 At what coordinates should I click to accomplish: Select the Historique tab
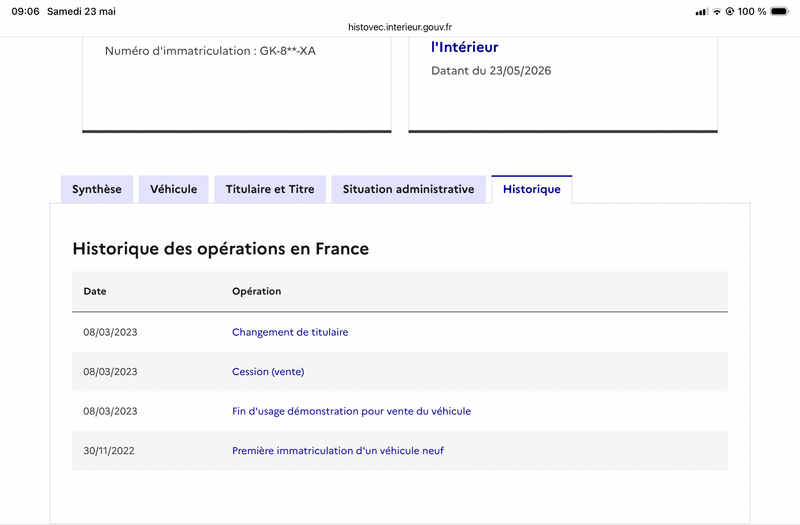point(532,189)
